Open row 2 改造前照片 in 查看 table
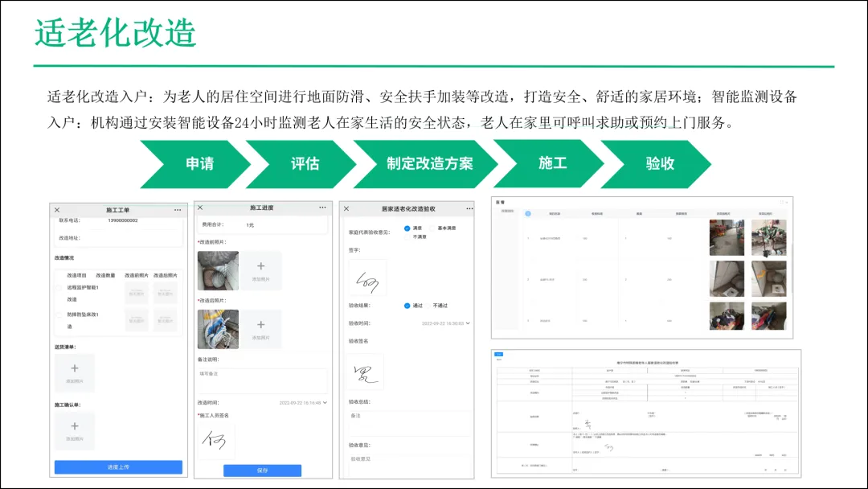The width and height of the screenshot is (868, 489). (727, 279)
